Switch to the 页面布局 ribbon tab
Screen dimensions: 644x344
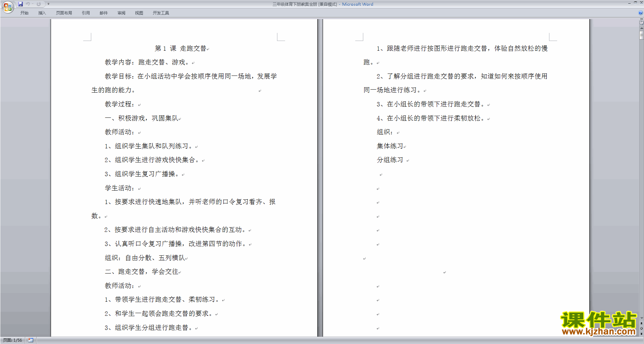(x=64, y=13)
